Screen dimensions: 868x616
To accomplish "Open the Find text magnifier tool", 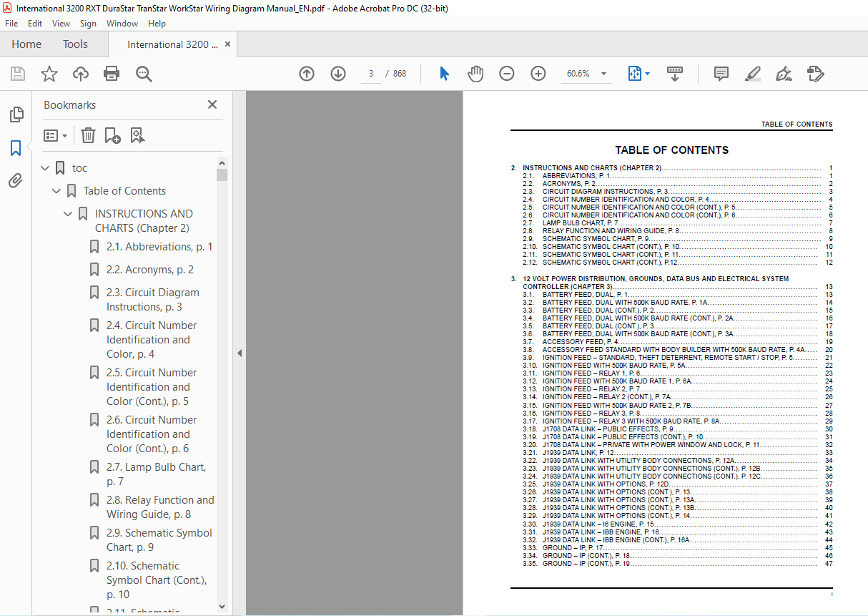I will (144, 74).
